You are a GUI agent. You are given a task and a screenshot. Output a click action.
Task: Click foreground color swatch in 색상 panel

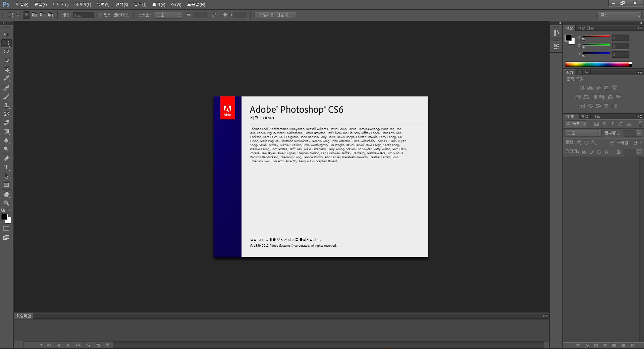click(x=568, y=38)
